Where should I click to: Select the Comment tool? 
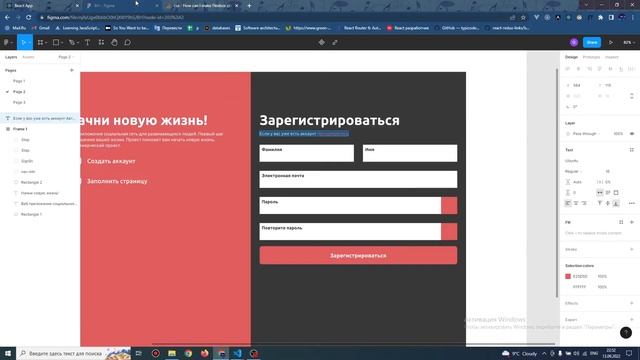point(127,42)
